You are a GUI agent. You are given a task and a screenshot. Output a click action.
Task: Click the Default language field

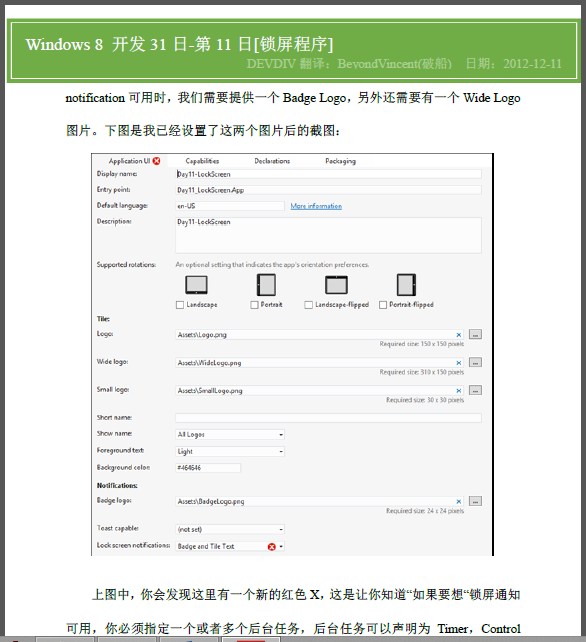click(x=230, y=206)
